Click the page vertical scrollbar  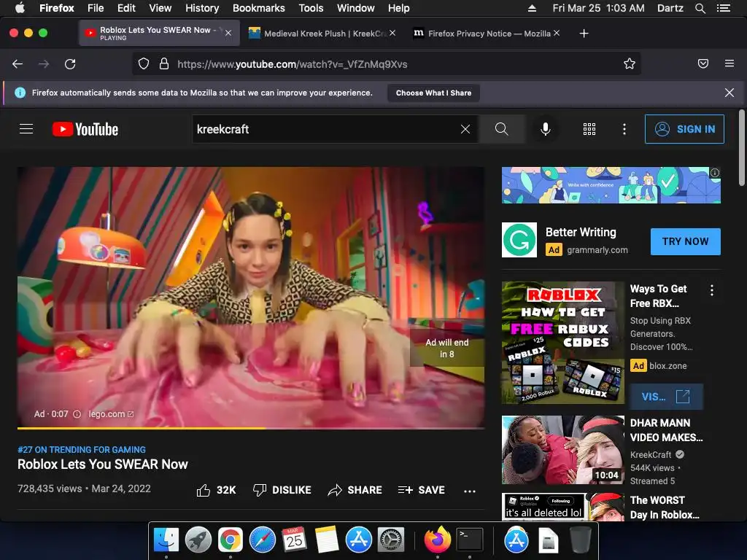(x=742, y=147)
